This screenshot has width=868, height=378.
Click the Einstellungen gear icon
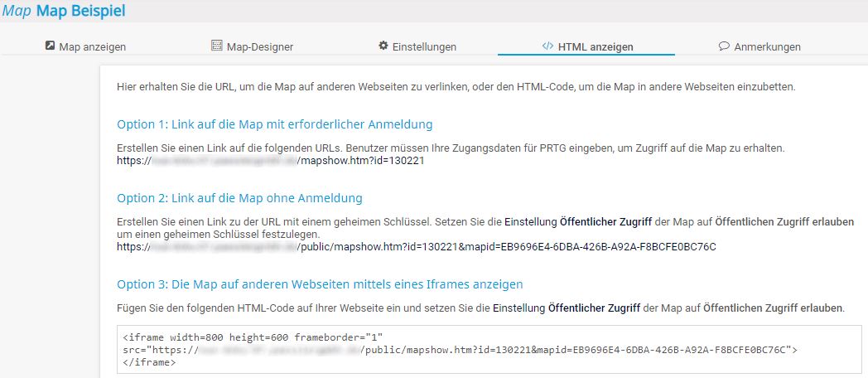tap(383, 46)
